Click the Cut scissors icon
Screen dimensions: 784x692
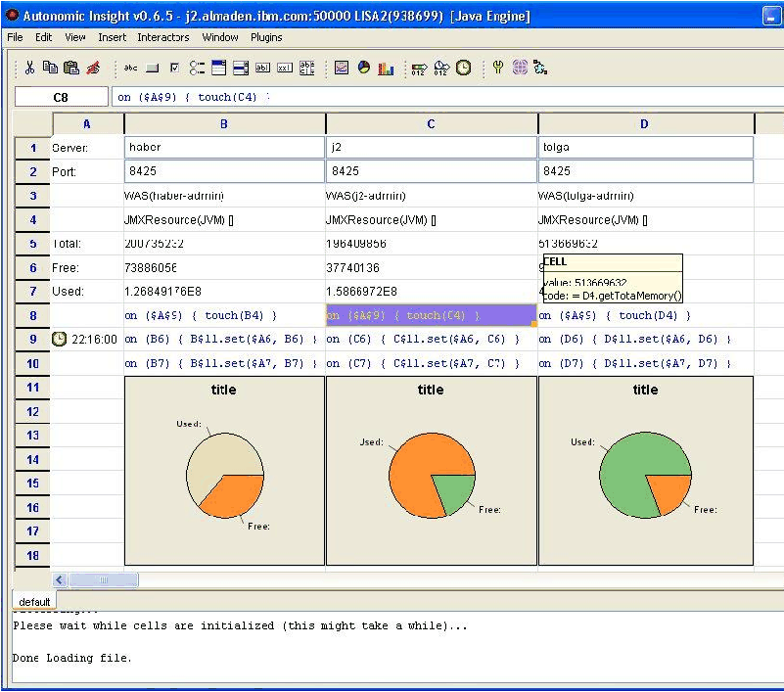[x=29, y=68]
